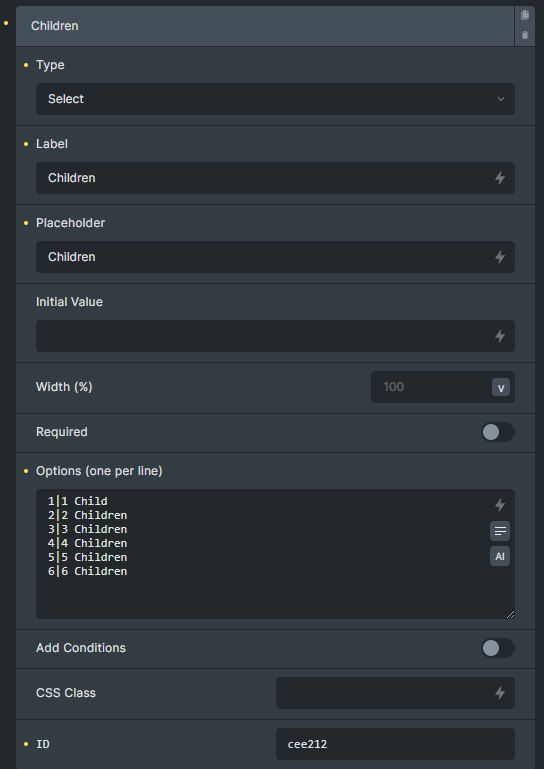
Task: Enable the Required toggle
Action: 498,432
